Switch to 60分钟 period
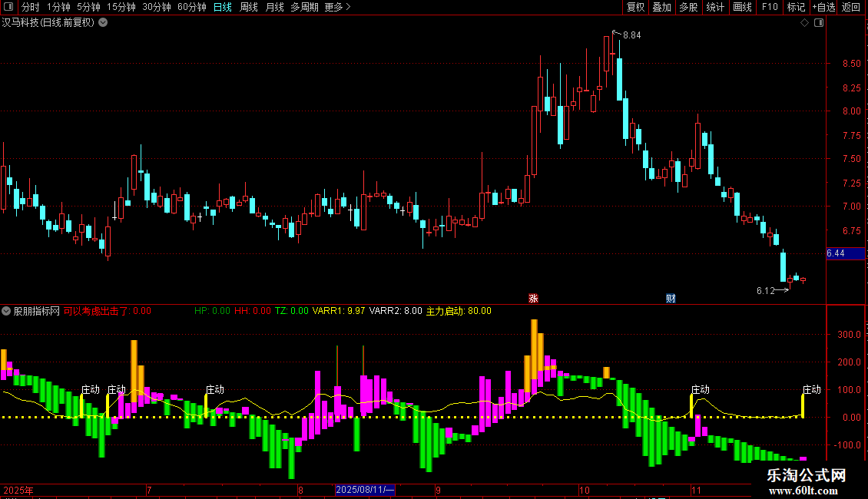 pyautogui.click(x=192, y=7)
